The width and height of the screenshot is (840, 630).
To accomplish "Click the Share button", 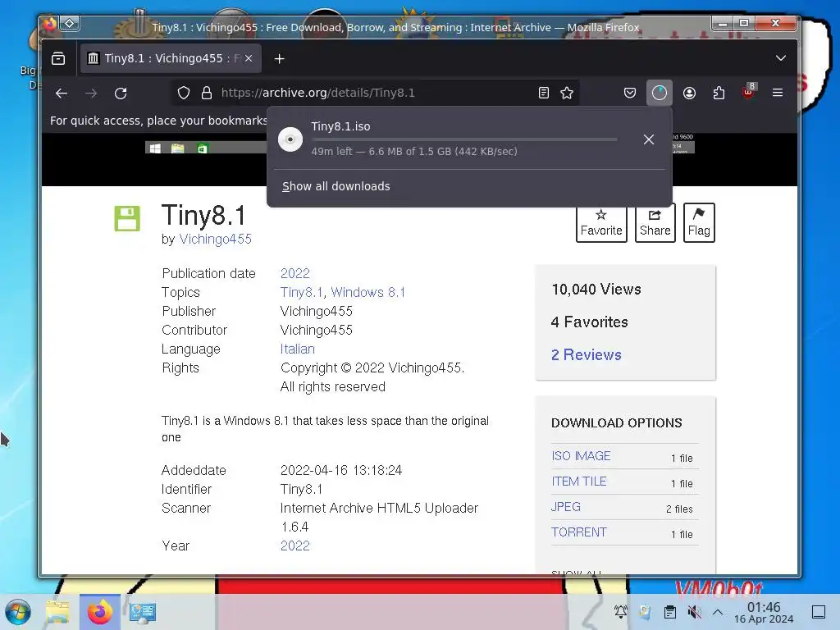I will [x=655, y=223].
